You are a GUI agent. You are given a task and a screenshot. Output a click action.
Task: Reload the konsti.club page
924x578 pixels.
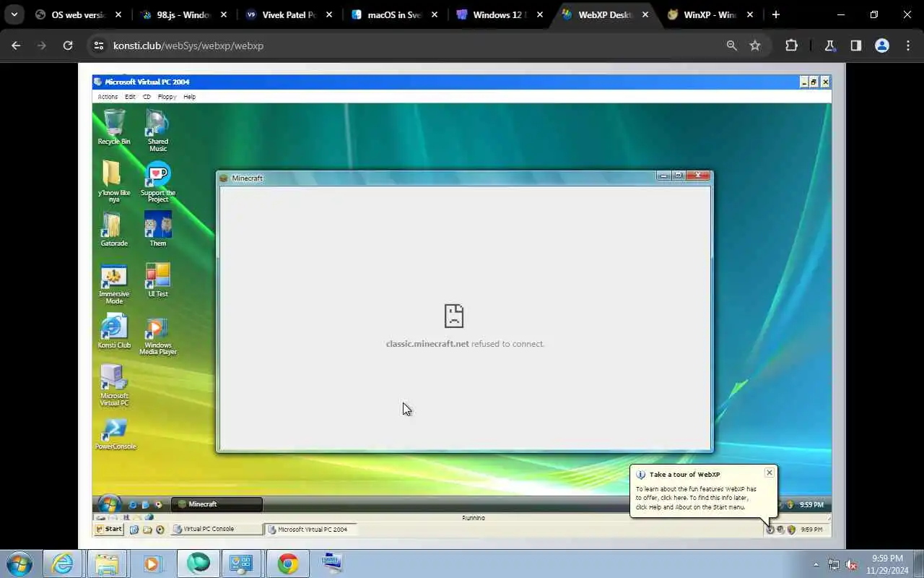[68, 46]
